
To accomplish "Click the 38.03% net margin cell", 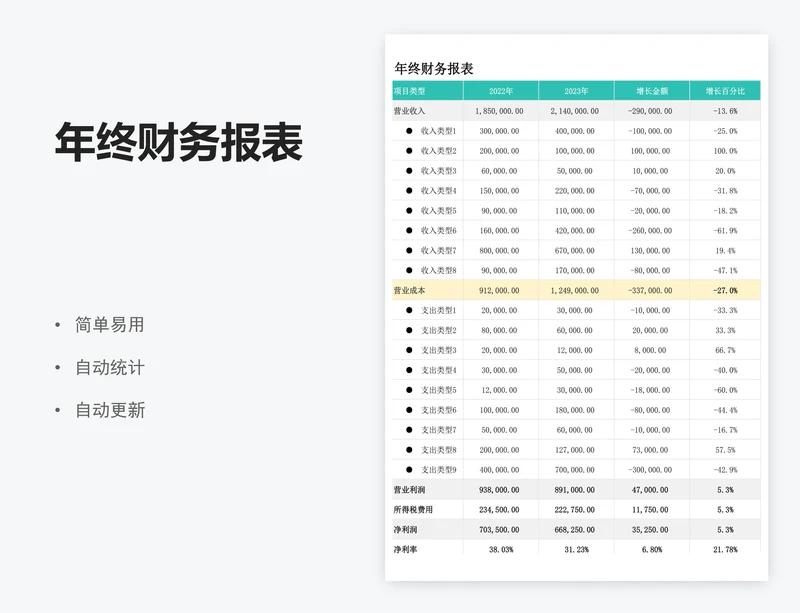I will click(501, 549).
